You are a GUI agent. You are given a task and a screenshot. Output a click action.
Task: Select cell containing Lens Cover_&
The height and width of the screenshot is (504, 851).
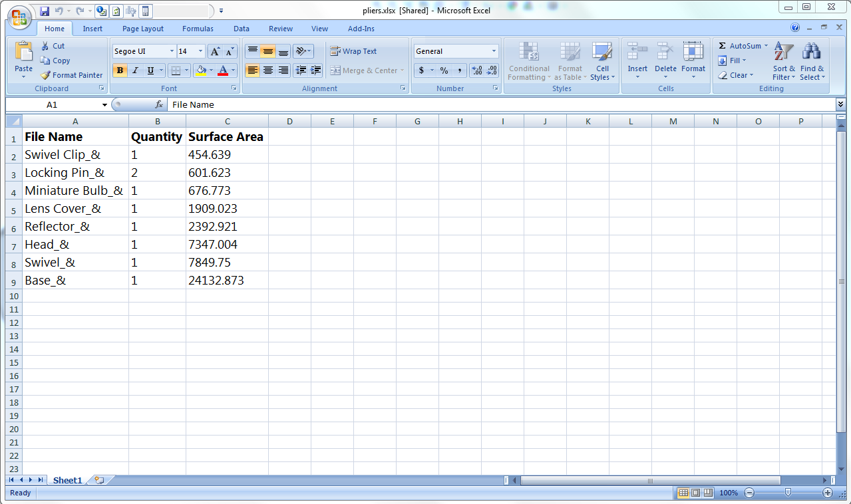click(x=63, y=209)
